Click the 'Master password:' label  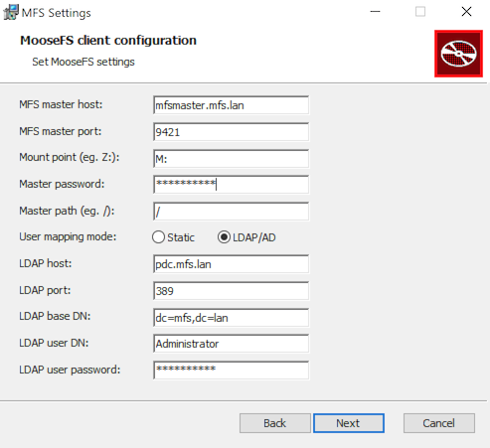click(62, 184)
